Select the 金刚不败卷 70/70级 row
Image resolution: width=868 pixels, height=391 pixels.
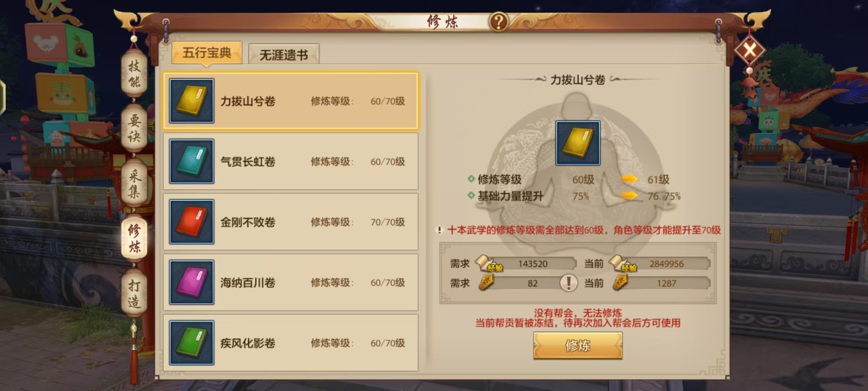pos(291,222)
